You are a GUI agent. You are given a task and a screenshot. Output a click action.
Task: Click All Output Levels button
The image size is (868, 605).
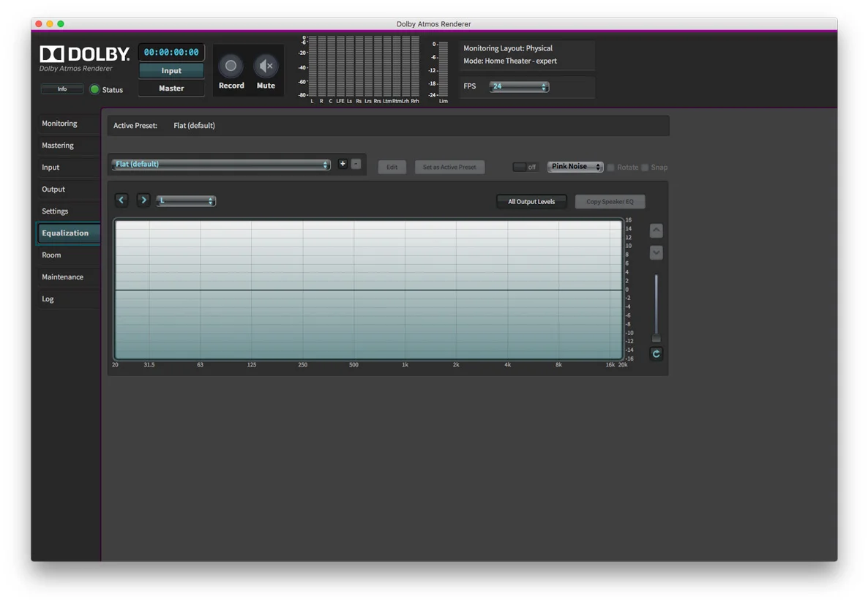[531, 201]
